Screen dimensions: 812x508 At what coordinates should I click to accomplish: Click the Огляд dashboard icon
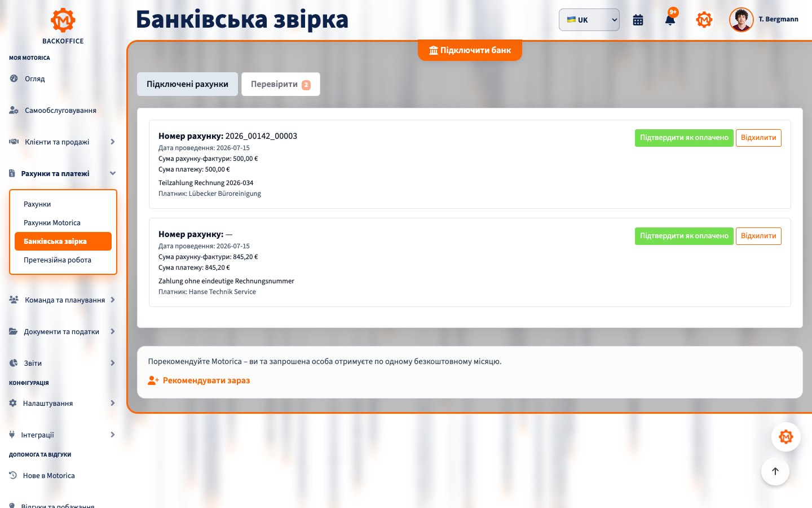(x=14, y=78)
